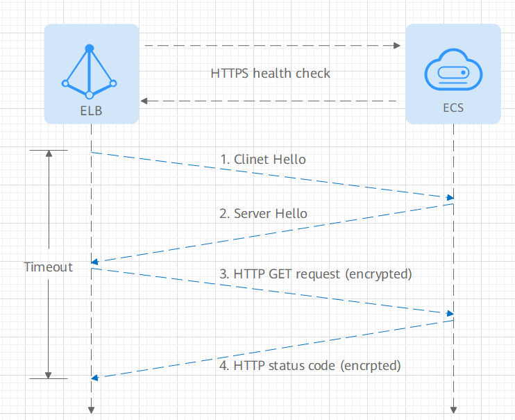
Task: Select the ELB text label
Action: [91, 110]
